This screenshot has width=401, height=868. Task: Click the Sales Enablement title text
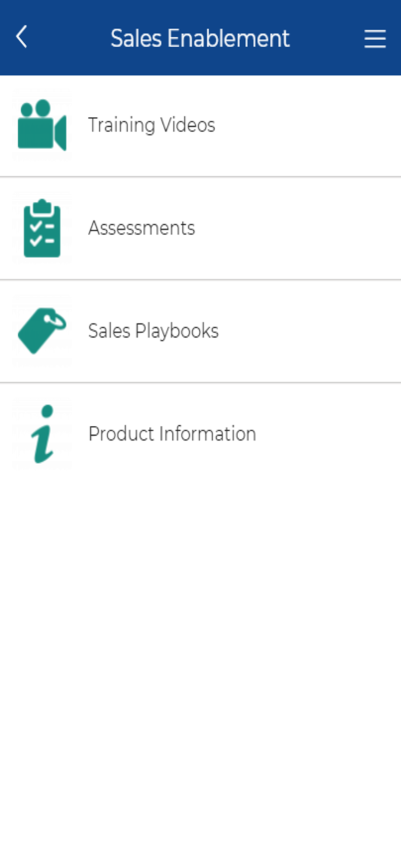200,38
